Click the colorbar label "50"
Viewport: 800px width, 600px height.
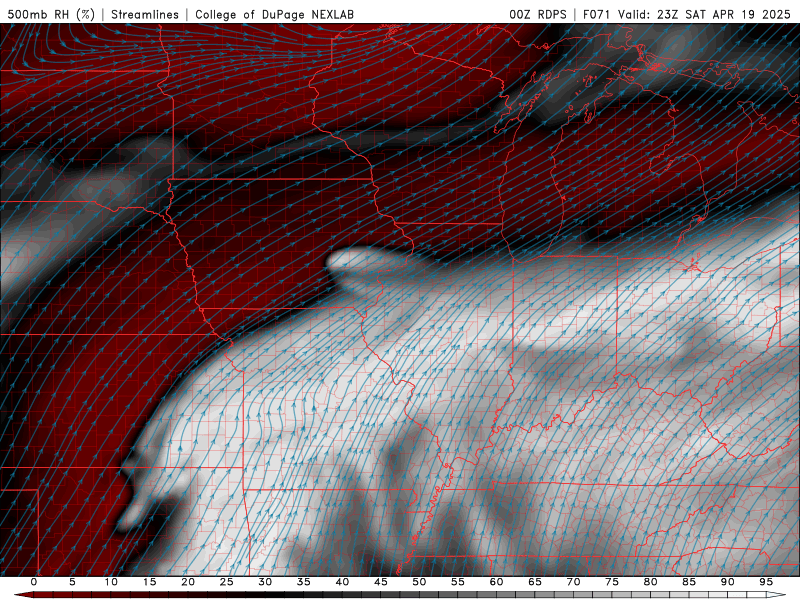(419, 582)
